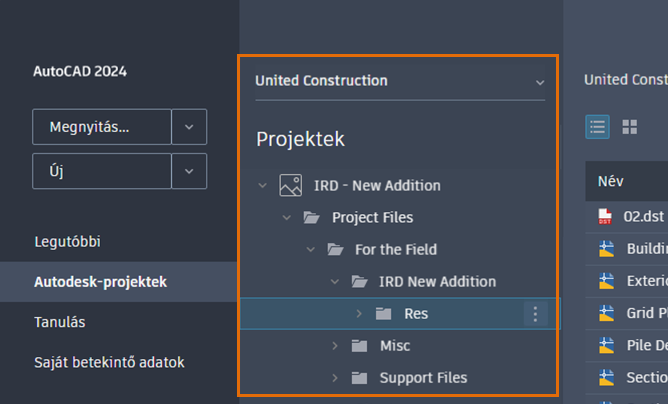The image size is (668, 404).
Task: Open the Res folder's three-dot menu
Action: click(535, 314)
